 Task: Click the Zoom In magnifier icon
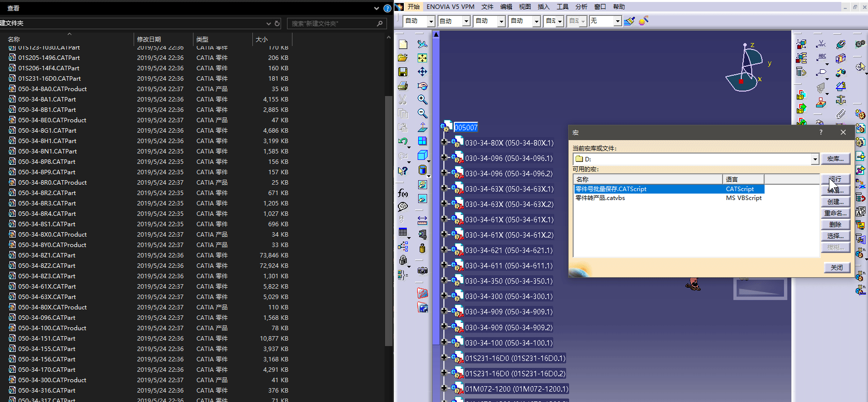click(422, 100)
